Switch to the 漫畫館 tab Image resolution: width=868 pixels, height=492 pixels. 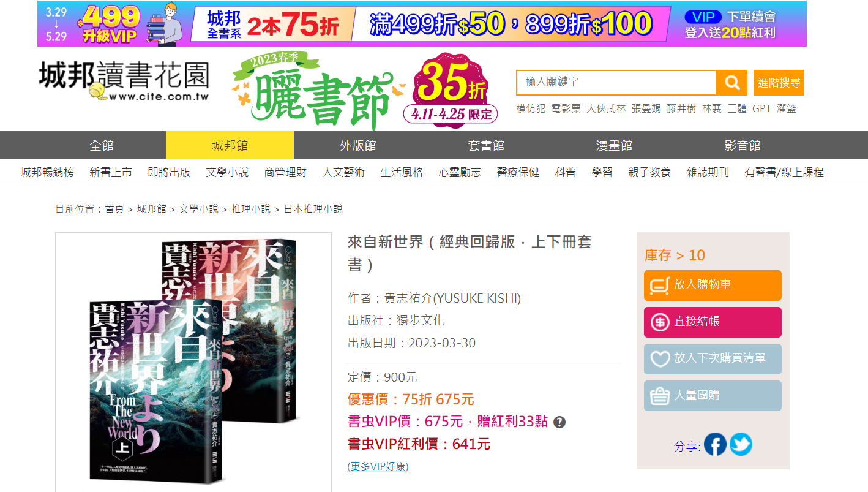[614, 145]
